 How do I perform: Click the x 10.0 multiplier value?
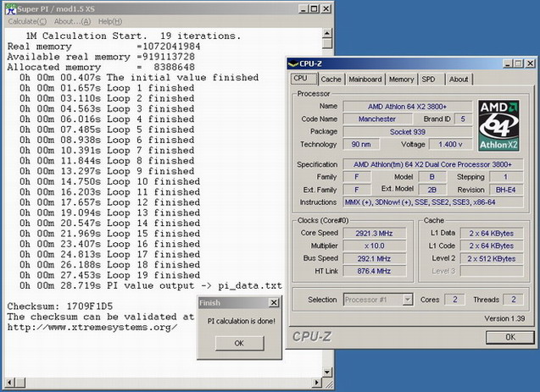tap(375, 246)
